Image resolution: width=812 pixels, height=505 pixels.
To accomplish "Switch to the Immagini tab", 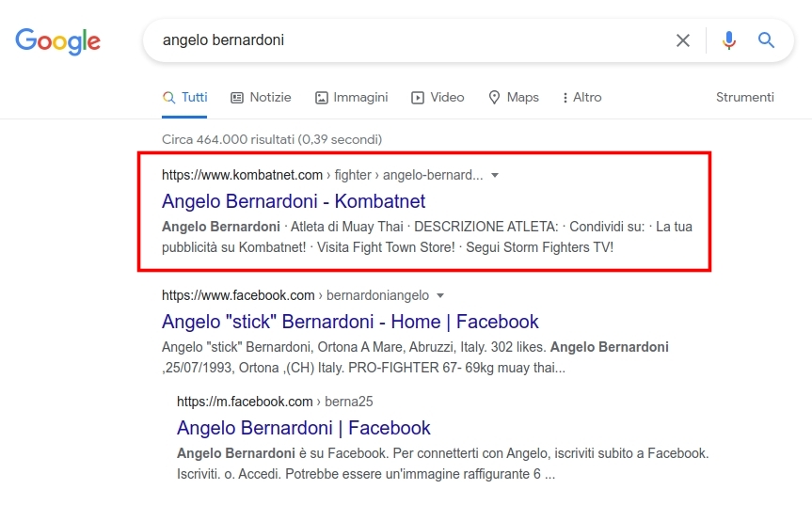I will point(352,97).
